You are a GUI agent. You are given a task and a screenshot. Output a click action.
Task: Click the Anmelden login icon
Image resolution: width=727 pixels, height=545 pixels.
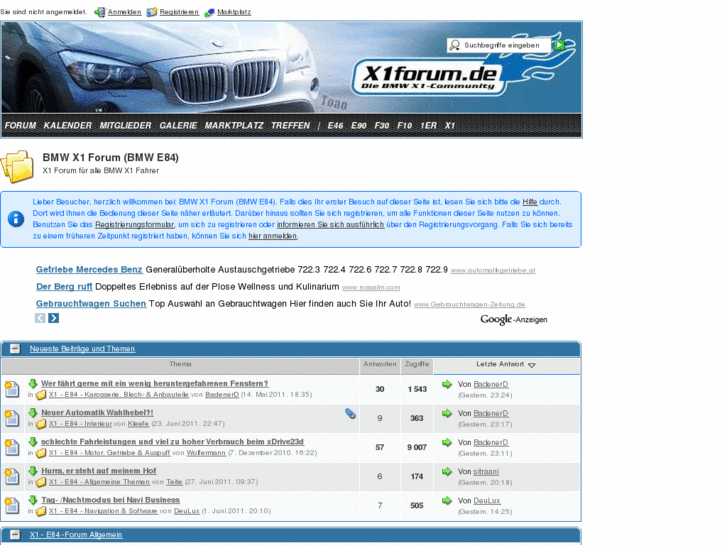[x=99, y=12]
